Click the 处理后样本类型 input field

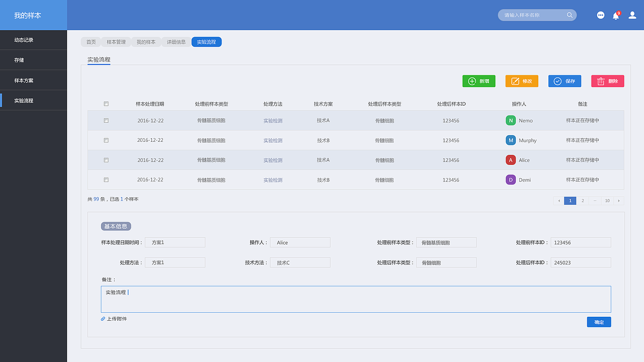(446, 262)
